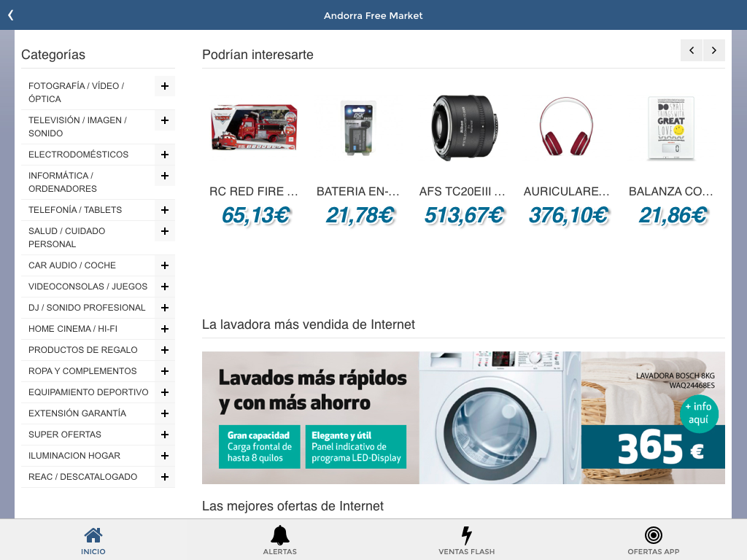The height and width of the screenshot is (560, 747).
Task: Open Car Audio / Coche category
Action: [x=72, y=265]
